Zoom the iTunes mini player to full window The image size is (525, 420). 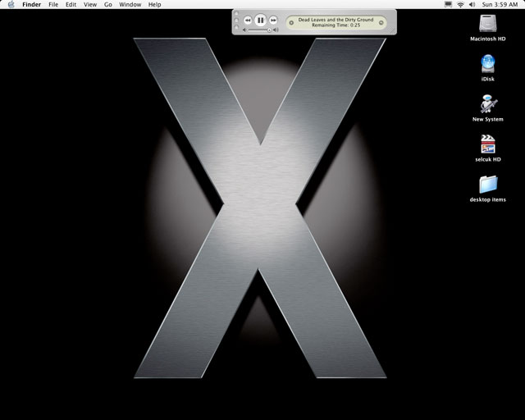click(236, 26)
